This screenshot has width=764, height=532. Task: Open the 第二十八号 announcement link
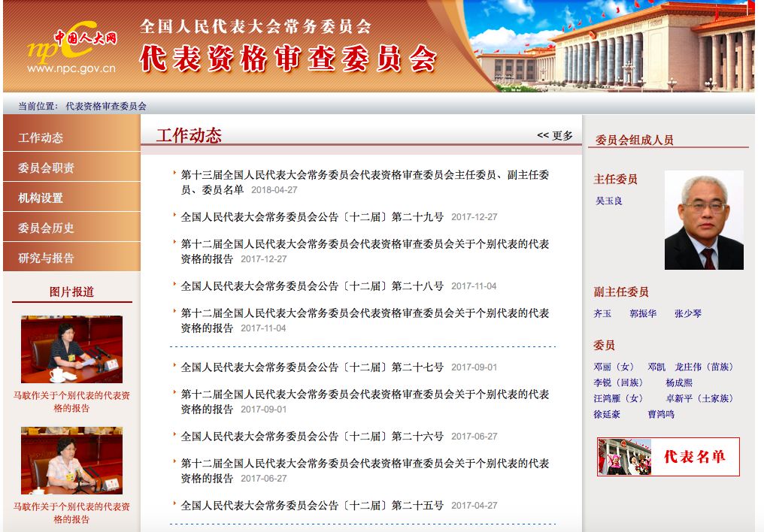(x=312, y=286)
